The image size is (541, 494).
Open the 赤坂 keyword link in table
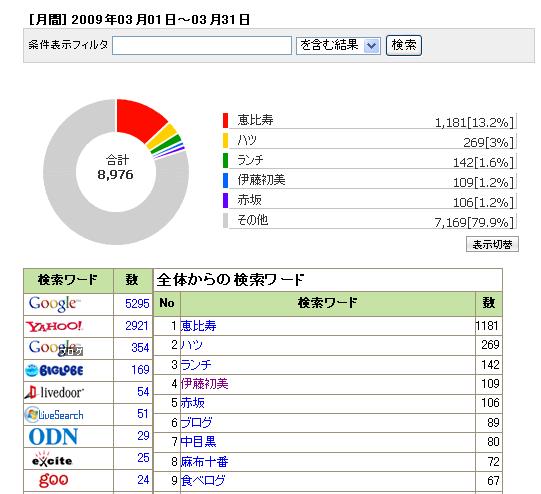pos(193,403)
